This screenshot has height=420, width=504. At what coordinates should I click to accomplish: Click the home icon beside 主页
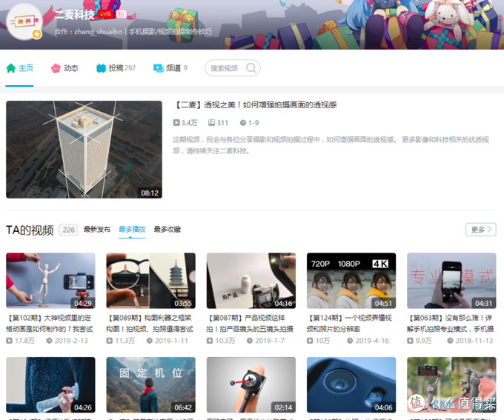(11, 68)
